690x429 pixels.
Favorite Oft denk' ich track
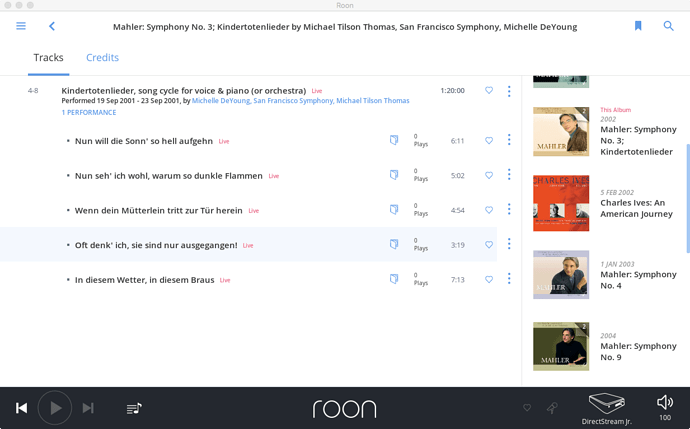pos(489,245)
